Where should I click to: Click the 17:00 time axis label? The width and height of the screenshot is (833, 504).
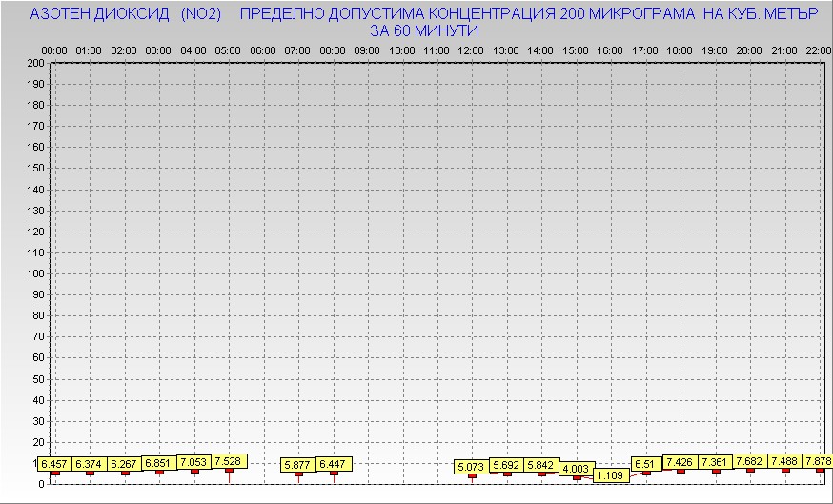pyautogui.click(x=645, y=50)
